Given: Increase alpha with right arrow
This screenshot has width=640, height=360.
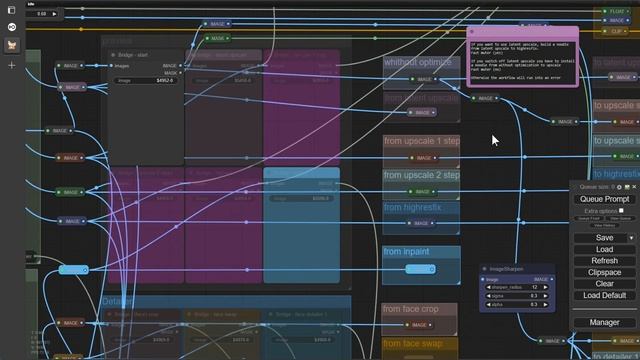Looking at the screenshot, I should (545, 304).
